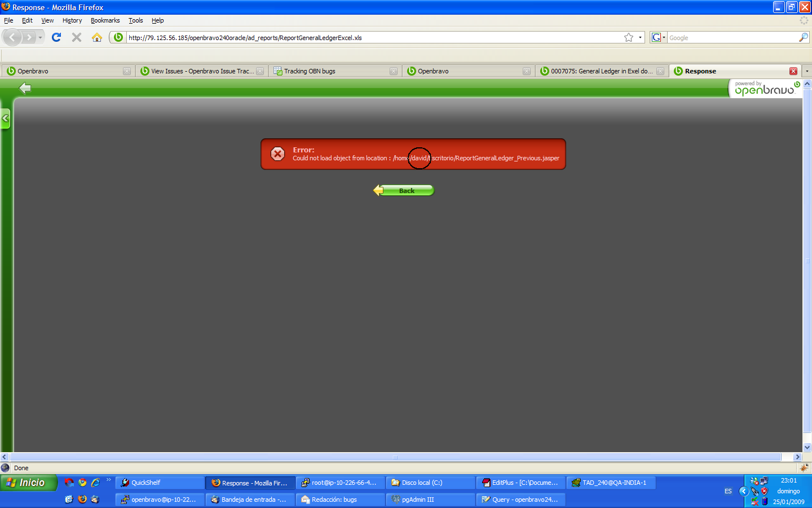Screen dimensions: 812x508
Task: Open the File menu
Action: tap(8, 20)
